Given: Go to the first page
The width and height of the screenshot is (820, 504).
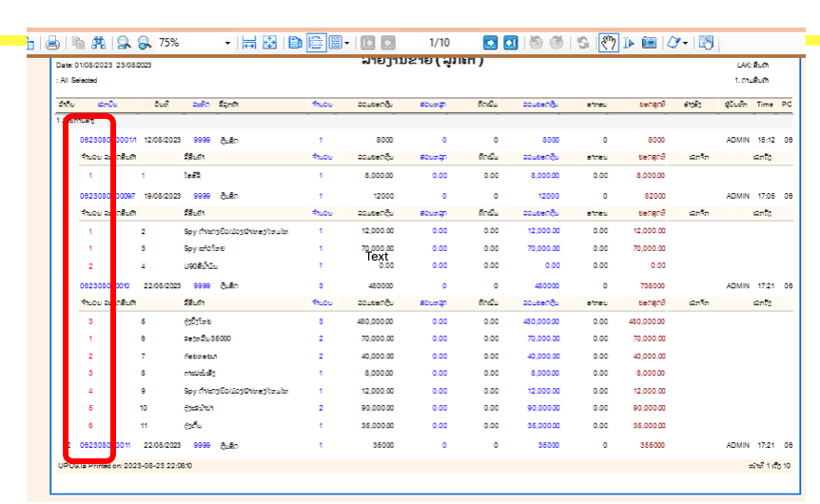Looking at the screenshot, I should coord(367,43).
